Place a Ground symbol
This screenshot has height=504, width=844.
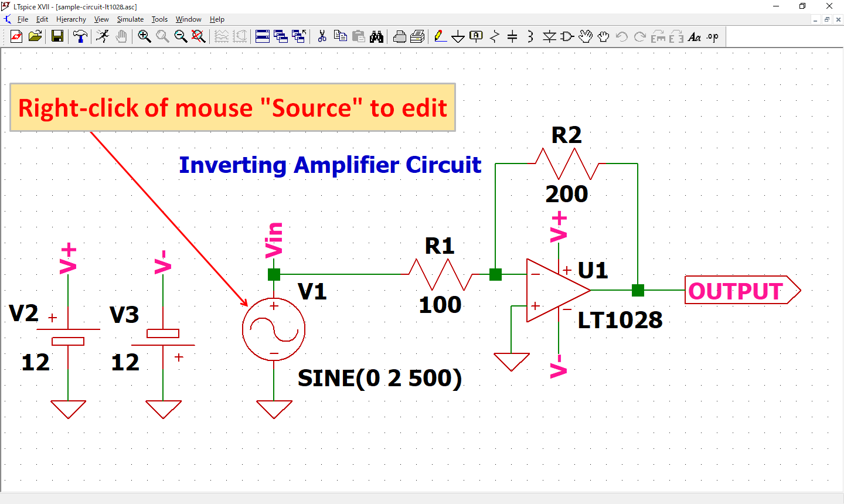coord(458,36)
